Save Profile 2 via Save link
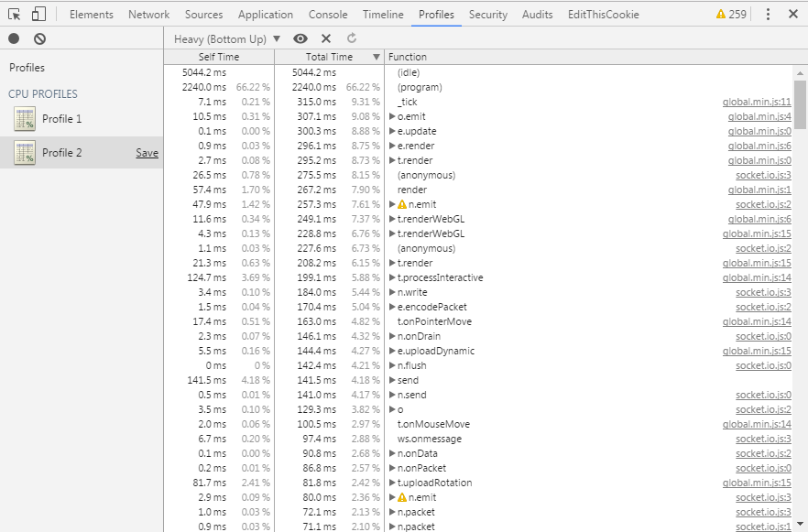 147,153
